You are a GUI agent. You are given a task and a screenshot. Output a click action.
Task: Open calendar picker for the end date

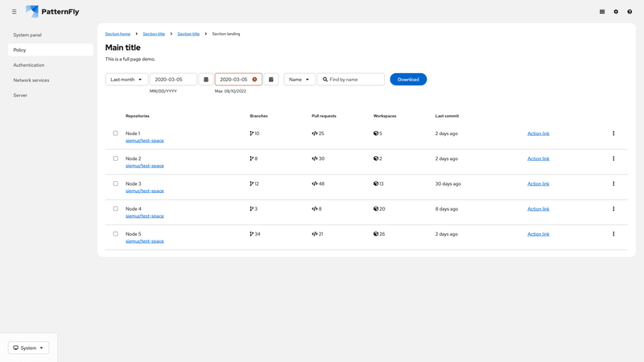(271, 79)
